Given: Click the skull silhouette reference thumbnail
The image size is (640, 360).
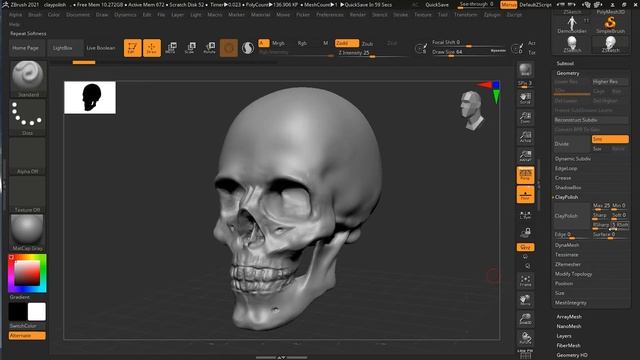Looking at the screenshot, I should (x=90, y=98).
